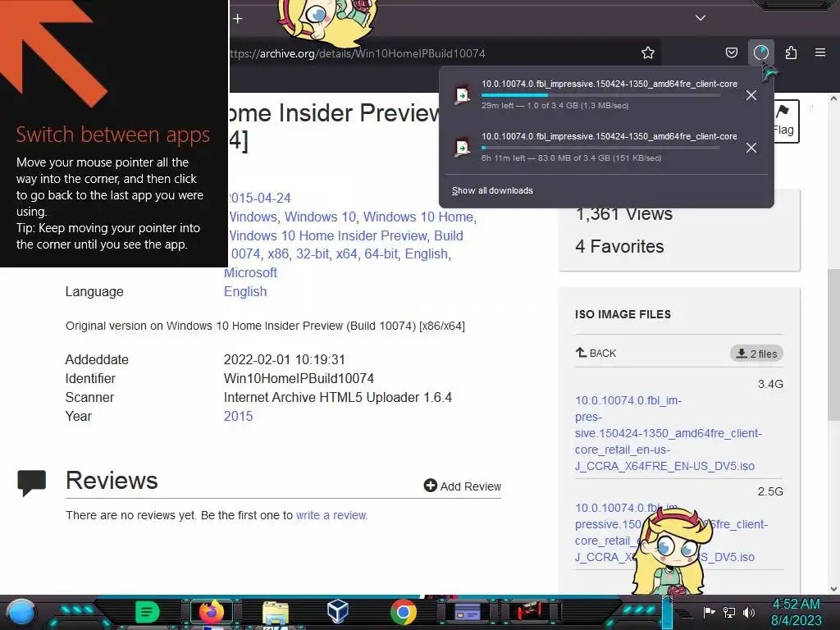Download the 3.4G X64FRE ISO file link
The width and height of the screenshot is (840, 630).
point(668,433)
